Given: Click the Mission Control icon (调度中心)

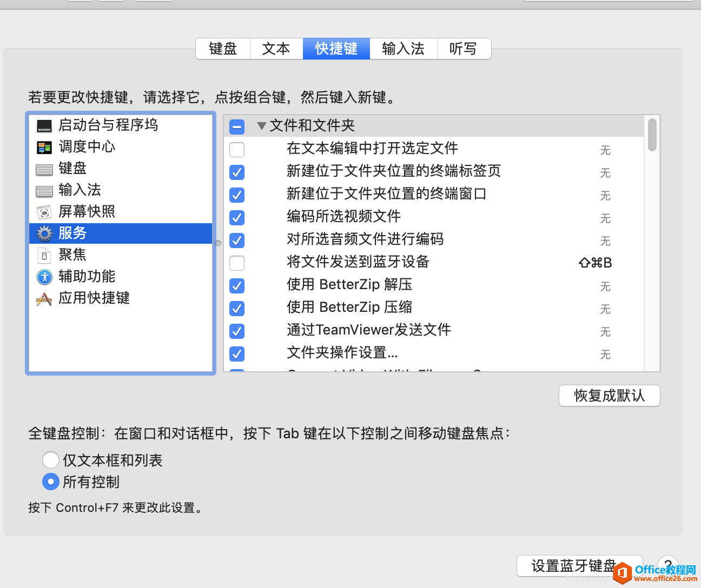Looking at the screenshot, I should tap(44, 148).
